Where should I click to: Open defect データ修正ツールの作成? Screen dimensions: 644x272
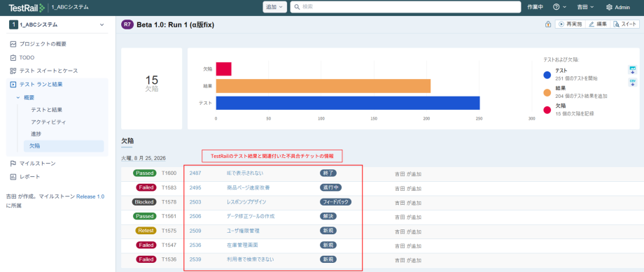tap(251, 216)
